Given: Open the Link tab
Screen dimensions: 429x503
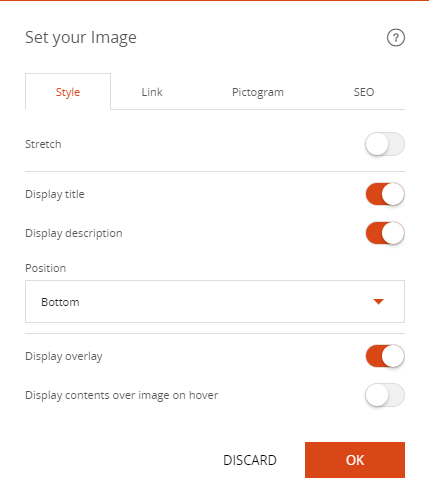Looking at the screenshot, I should pos(152,92).
